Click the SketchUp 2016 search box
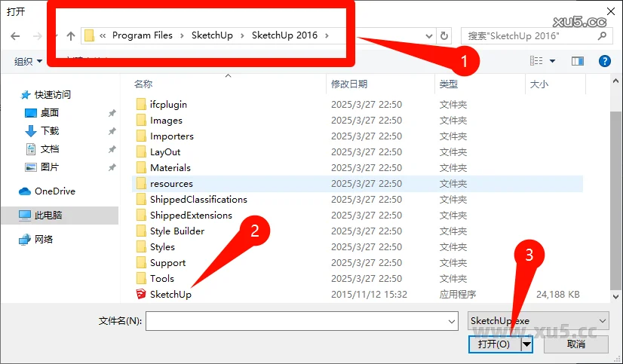 point(532,35)
